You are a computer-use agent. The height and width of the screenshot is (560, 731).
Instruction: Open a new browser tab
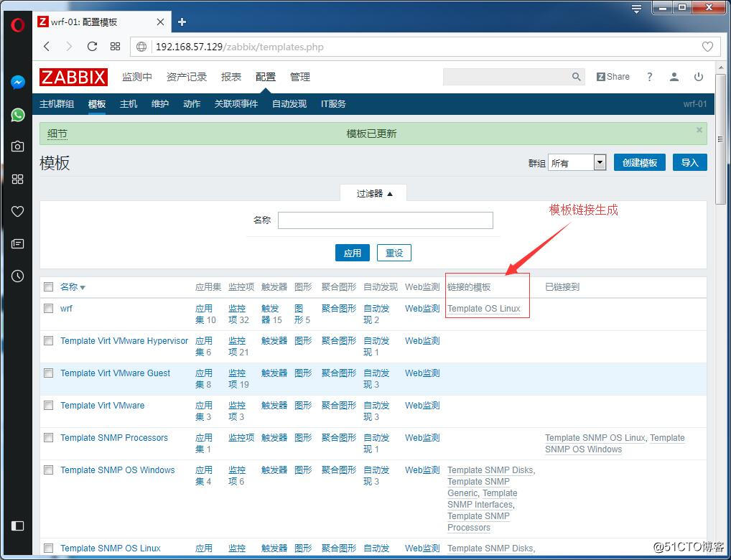tap(182, 22)
